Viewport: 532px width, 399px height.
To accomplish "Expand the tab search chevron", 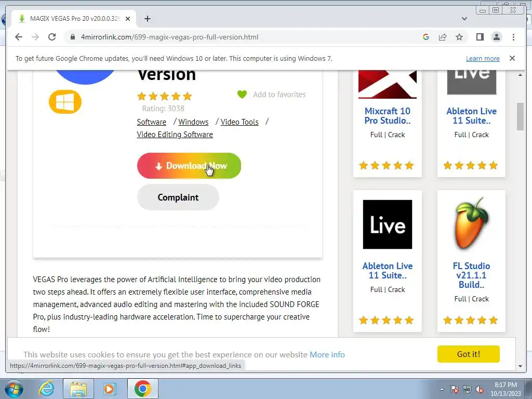I will coord(464,19).
